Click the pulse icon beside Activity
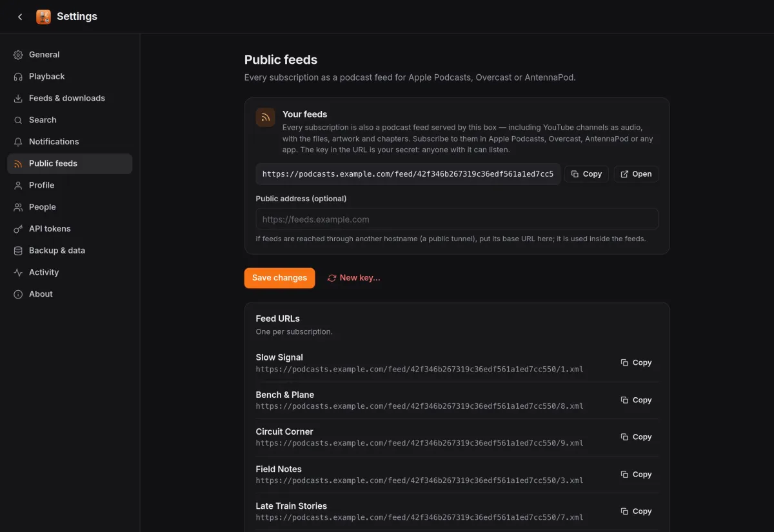Viewport: 774px width, 532px height. 18,272
